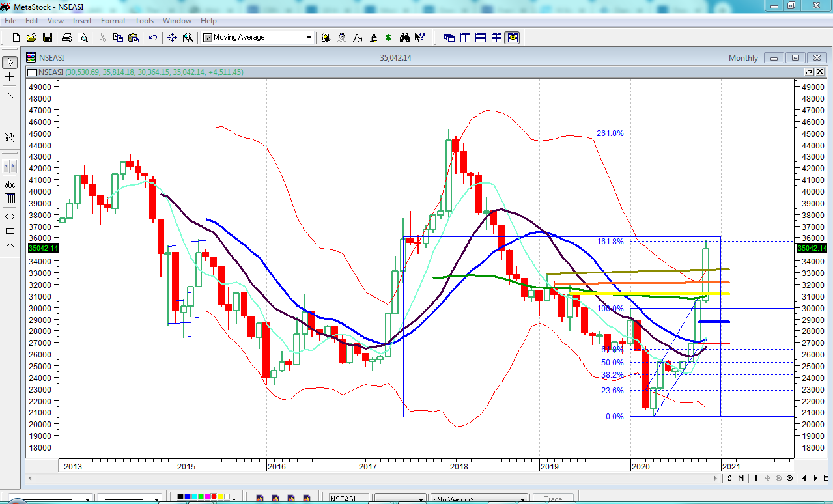Open The Explorer binoculars icon
Image resolution: width=833 pixels, height=504 pixels.
click(404, 38)
